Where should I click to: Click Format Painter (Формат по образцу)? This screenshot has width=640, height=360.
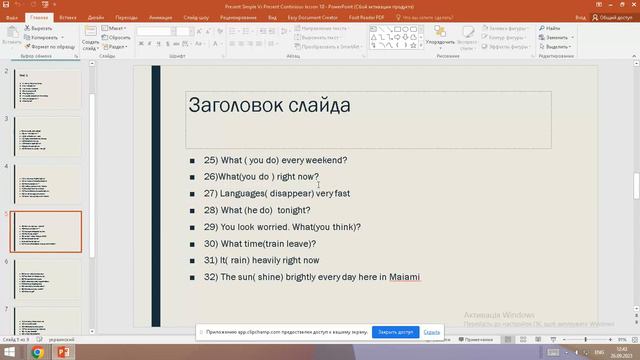tap(49, 47)
